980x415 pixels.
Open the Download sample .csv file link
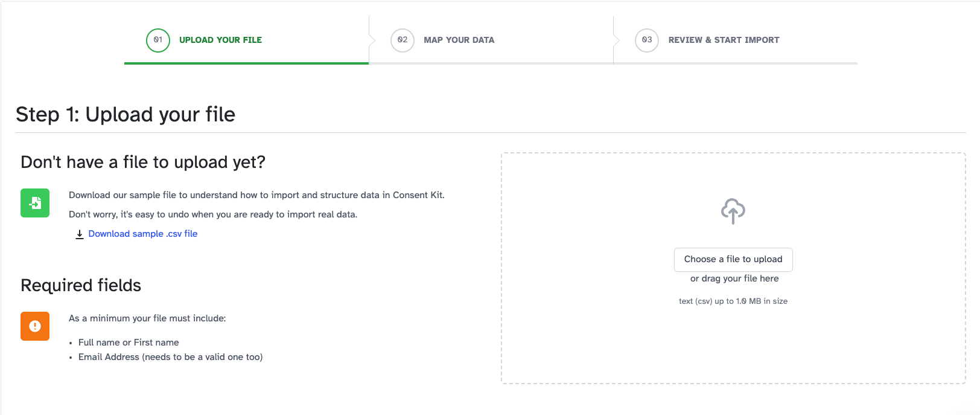[143, 234]
